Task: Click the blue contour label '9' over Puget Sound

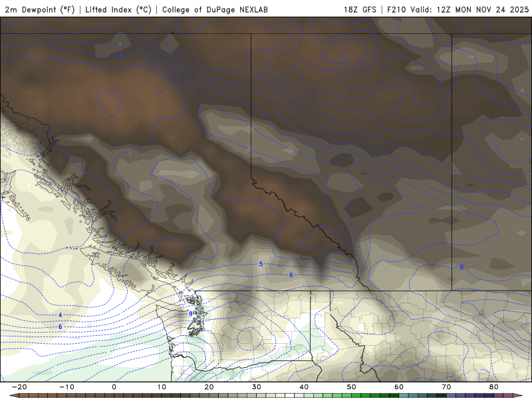Action: 191,313
